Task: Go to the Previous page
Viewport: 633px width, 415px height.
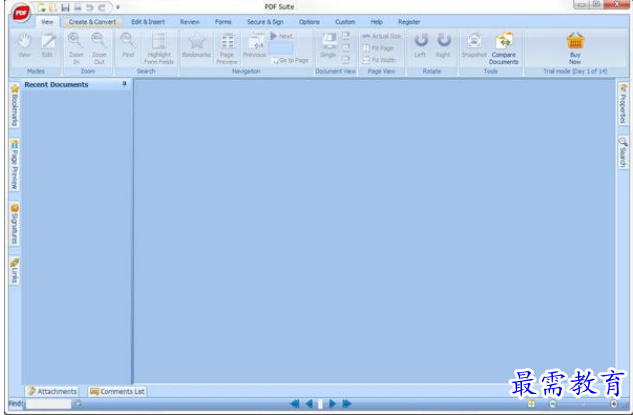Action: [x=254, y=45]
